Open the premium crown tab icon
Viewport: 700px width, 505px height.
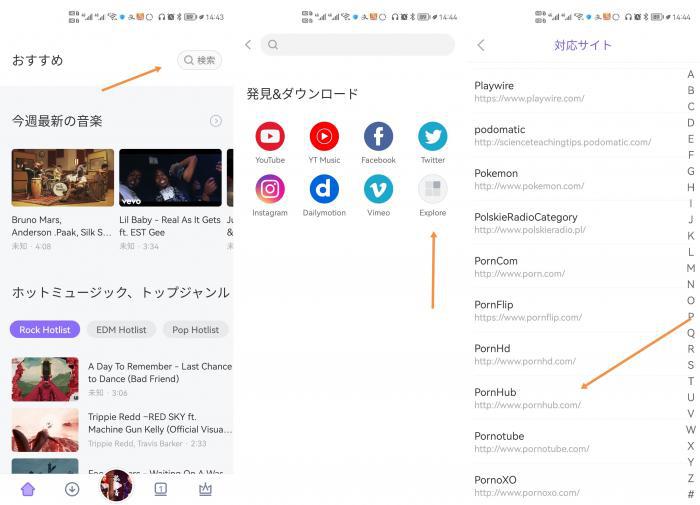205,489
